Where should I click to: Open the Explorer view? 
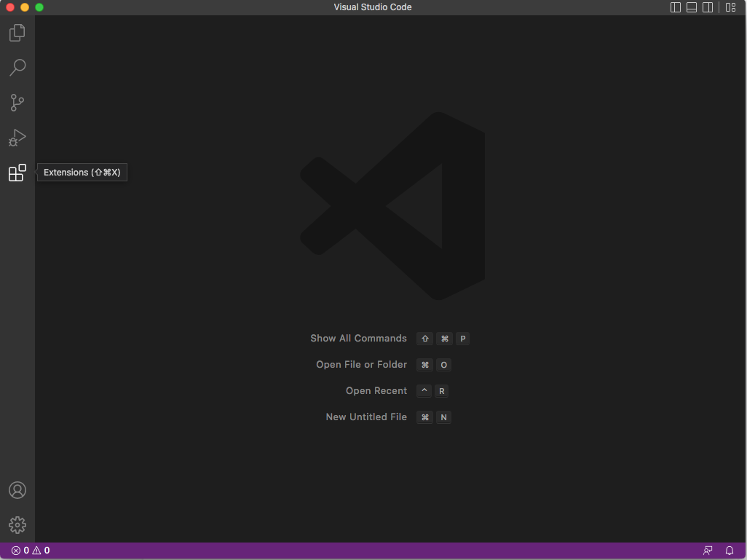click(17, 32)
